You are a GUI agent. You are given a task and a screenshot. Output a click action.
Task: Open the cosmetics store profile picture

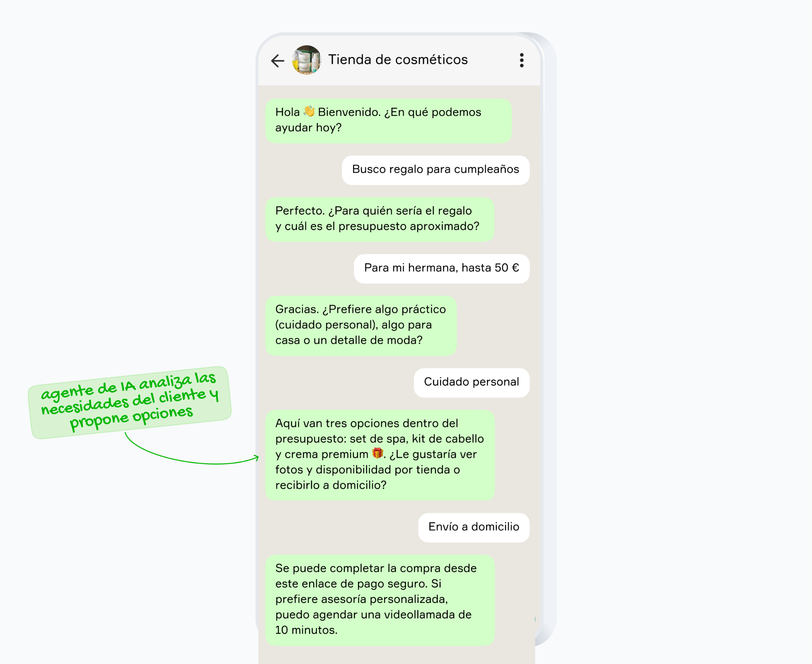pyautogui.click(x=306, y=60)
